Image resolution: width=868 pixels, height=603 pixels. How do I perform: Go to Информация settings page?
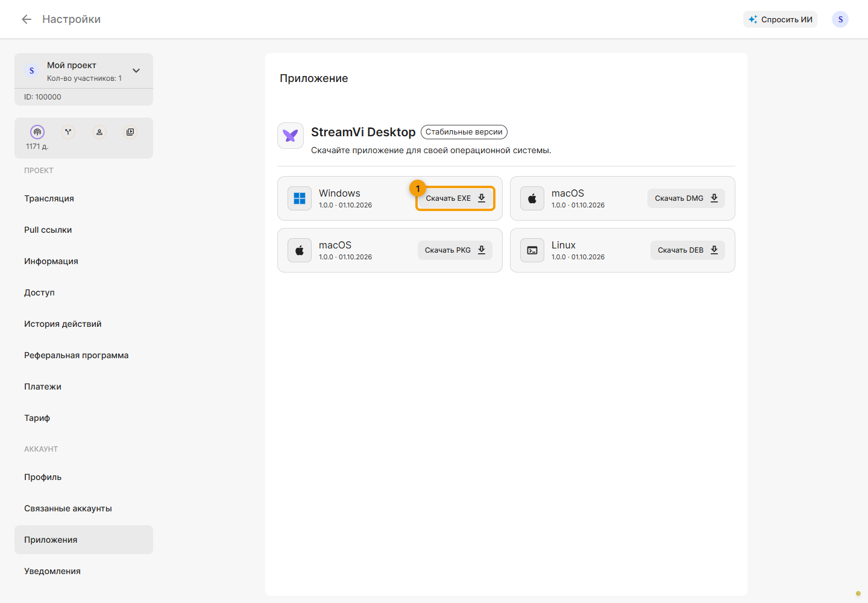coord(84,261)
